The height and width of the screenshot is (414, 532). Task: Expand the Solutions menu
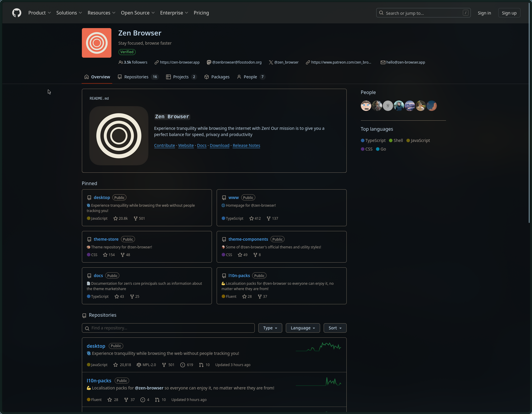coord(69,13)
